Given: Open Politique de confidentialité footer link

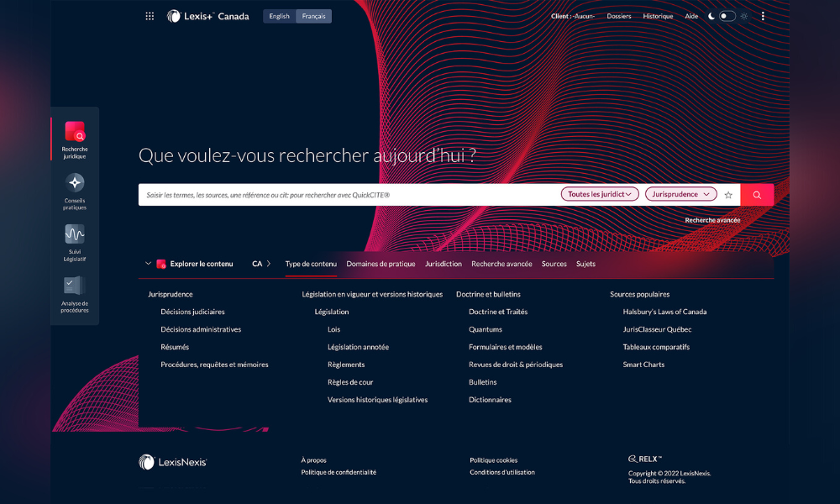Looking at the screenshot, I should tap(339, 472).
